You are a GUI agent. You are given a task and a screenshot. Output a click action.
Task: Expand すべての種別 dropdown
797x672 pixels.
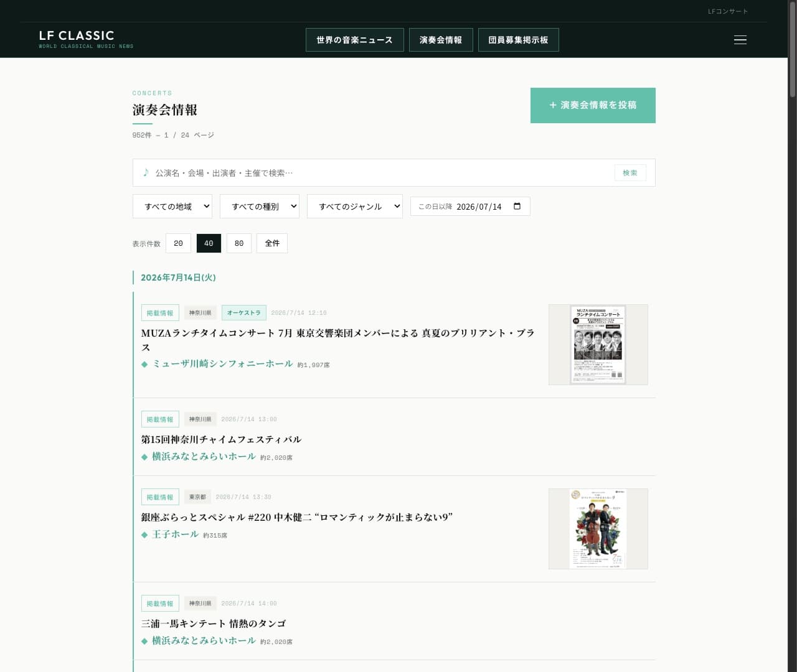point(260,207)
